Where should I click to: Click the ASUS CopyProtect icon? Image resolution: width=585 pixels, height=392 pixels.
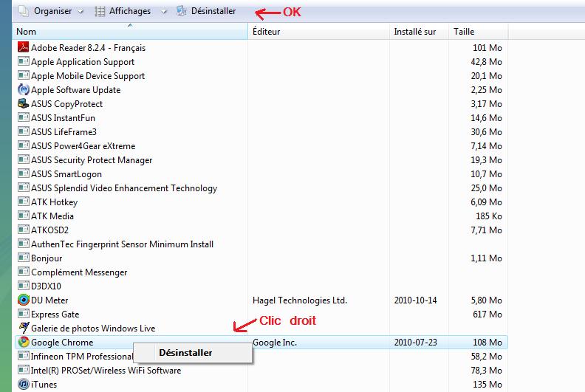coord(23,103)
